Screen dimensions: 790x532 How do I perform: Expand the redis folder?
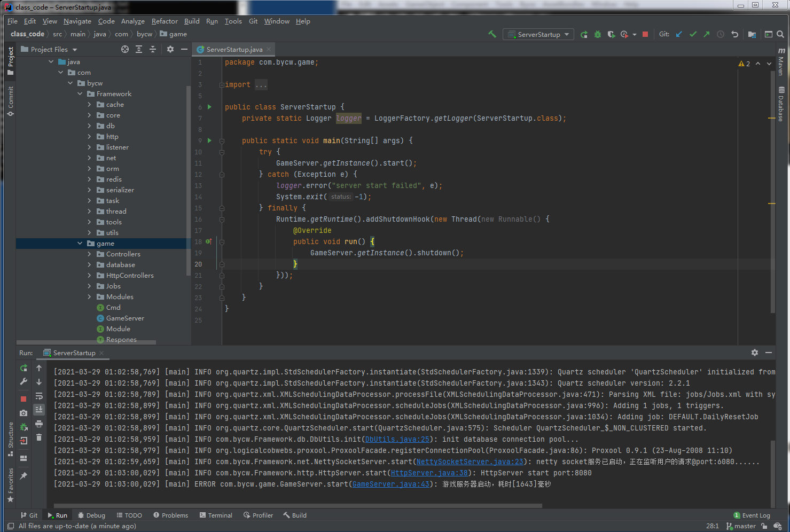[x=89, y=179]
